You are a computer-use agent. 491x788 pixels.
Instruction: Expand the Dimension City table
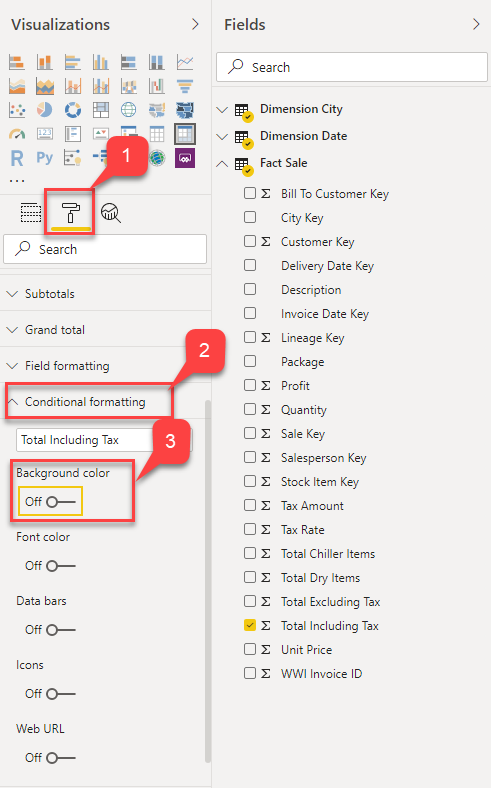pyautogui.click(x=222, y=109)
